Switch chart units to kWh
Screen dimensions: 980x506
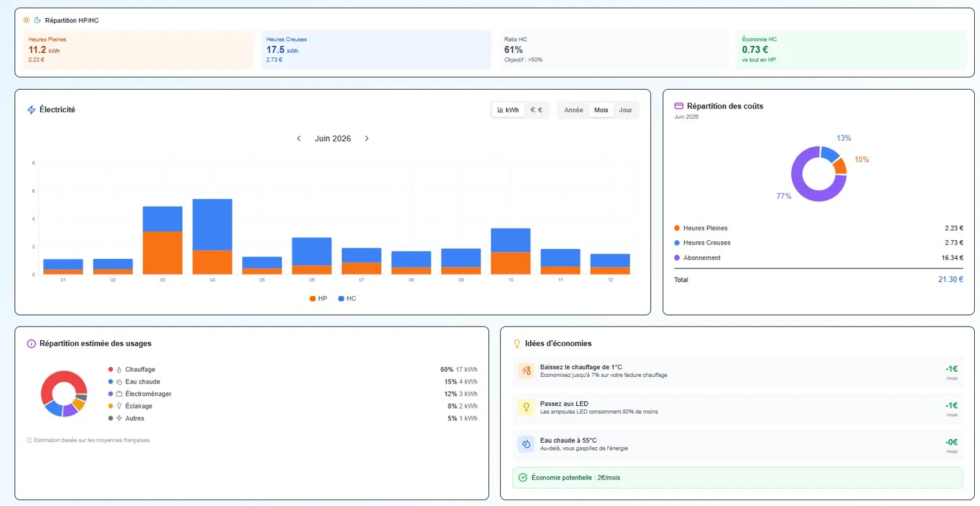pos(508,110)
